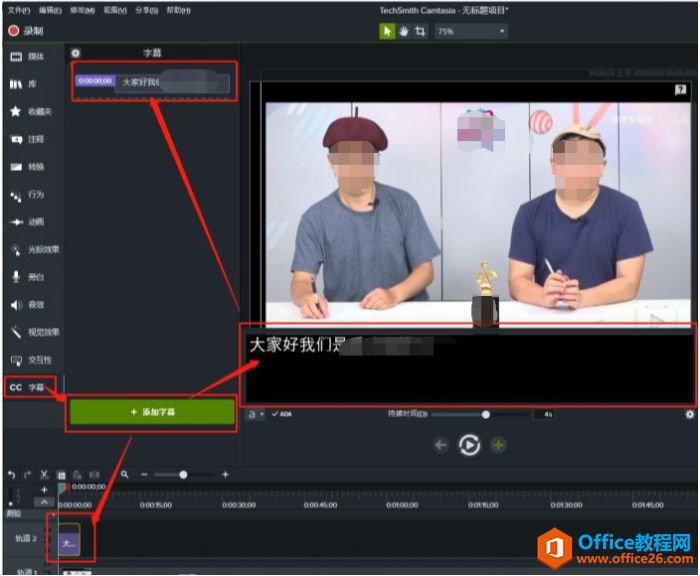
Task: Undo the last timeline action
Action: pos(12,475)
